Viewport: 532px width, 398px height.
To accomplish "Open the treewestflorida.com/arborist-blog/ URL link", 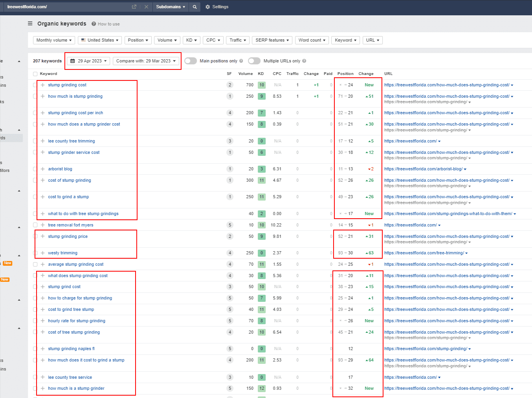I will [x=423, y=169].
